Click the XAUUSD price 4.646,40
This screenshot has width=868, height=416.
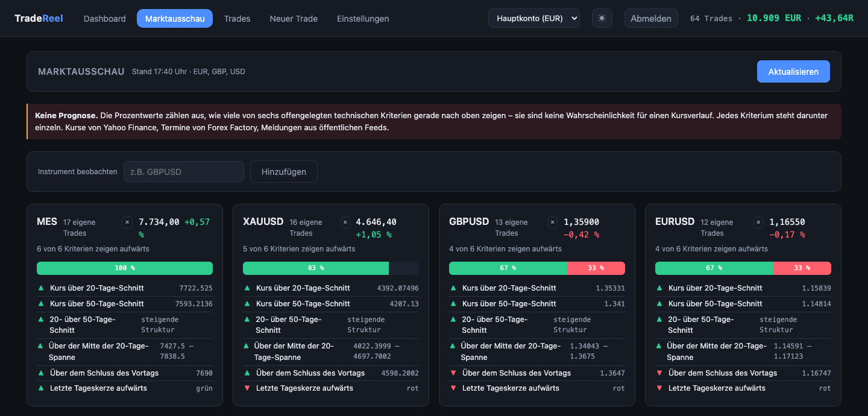click(x=376, y=222)
